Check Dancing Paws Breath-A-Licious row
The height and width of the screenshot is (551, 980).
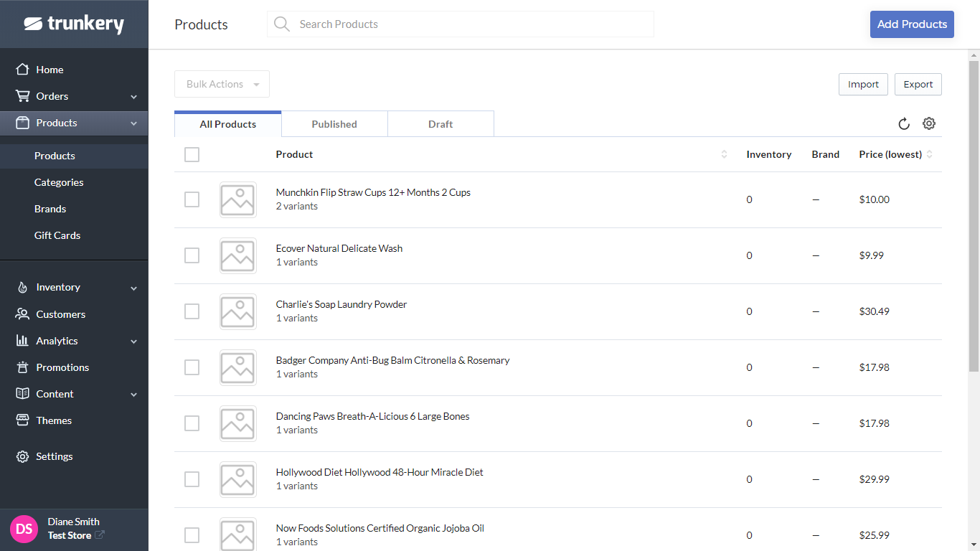192,423
